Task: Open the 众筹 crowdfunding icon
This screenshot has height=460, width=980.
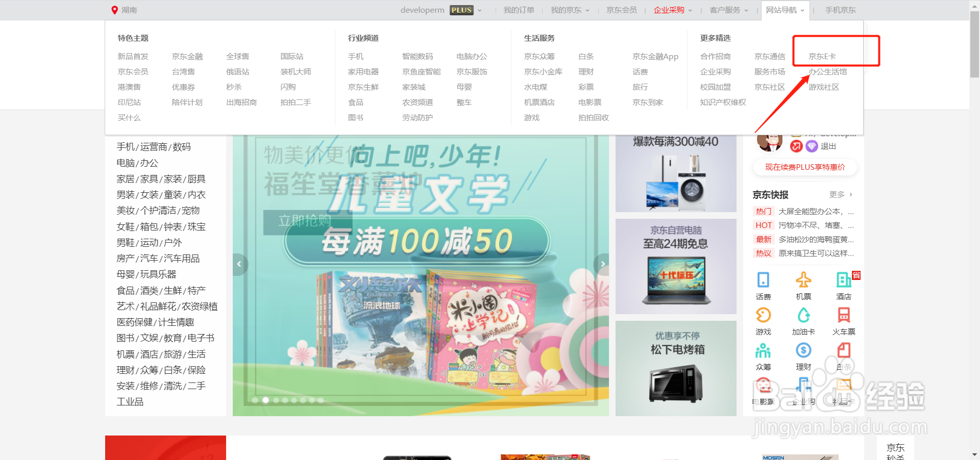Action: 763,350
